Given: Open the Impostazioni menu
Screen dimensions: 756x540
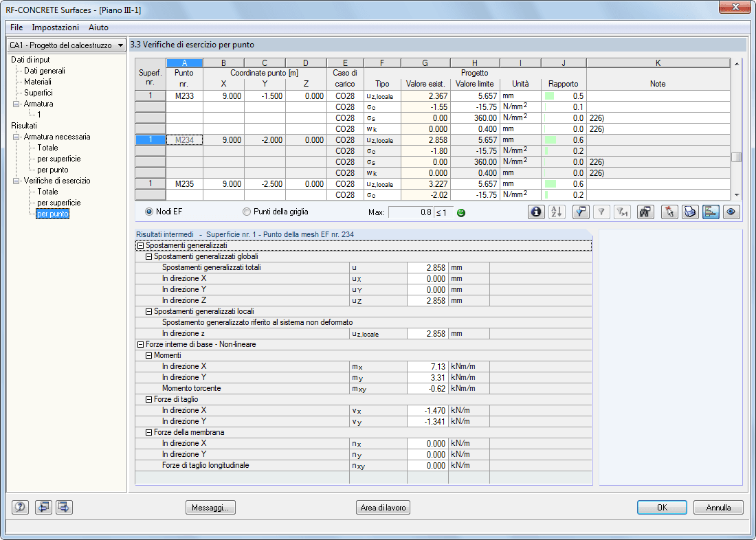Looking at the screenshot, I should coord(56,27).
